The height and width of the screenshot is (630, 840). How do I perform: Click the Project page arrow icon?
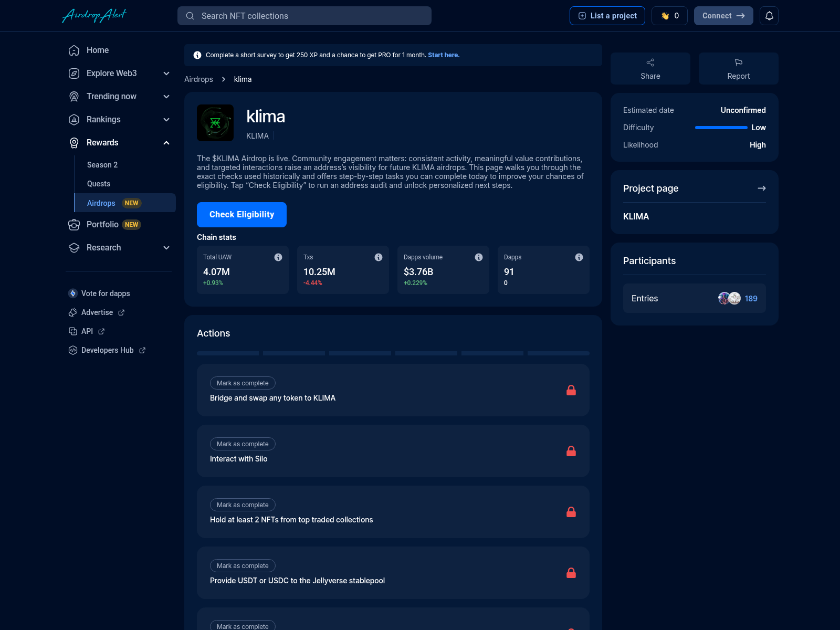pos(761,188)
